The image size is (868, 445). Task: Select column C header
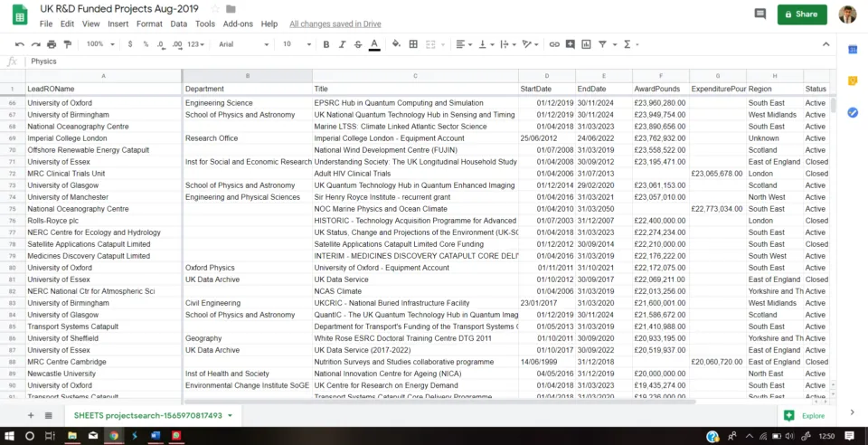tap(415, 76)
